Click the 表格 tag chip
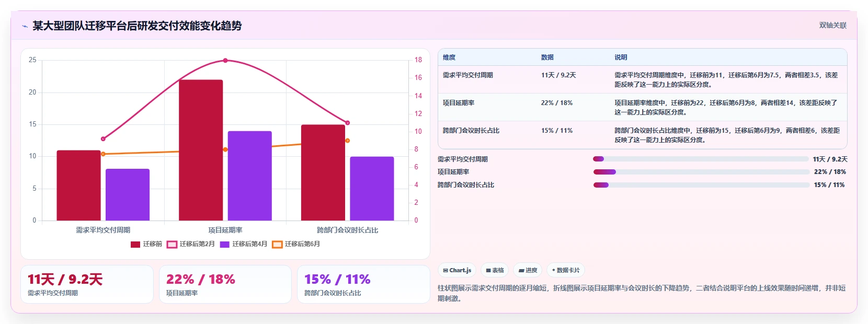Image resolution: width=868 pixels, height=324 pixels. point(495,270)
